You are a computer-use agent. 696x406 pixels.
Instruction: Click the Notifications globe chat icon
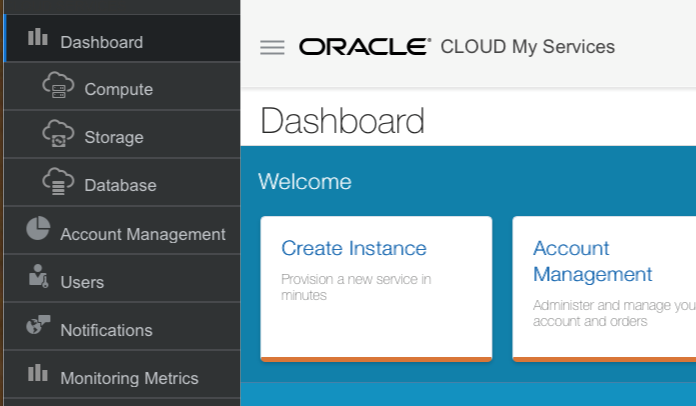pyautogui.click(x=38, y=324)
